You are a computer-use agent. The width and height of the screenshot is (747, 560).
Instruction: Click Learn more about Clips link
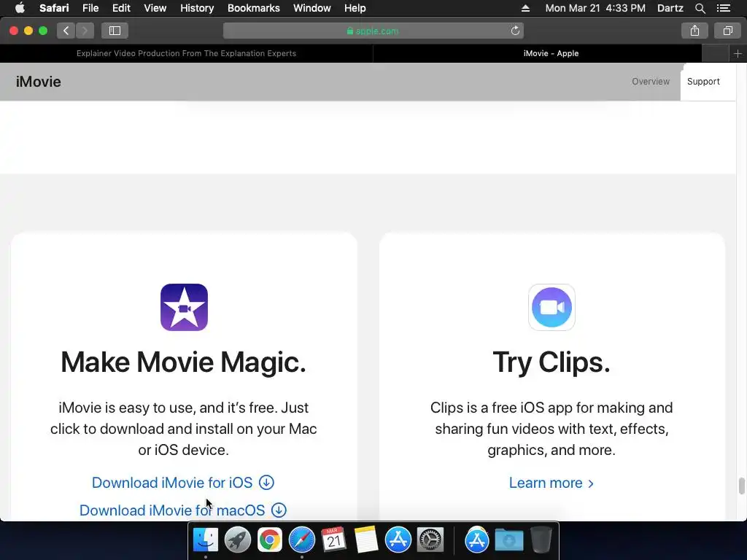pos(551,483)
